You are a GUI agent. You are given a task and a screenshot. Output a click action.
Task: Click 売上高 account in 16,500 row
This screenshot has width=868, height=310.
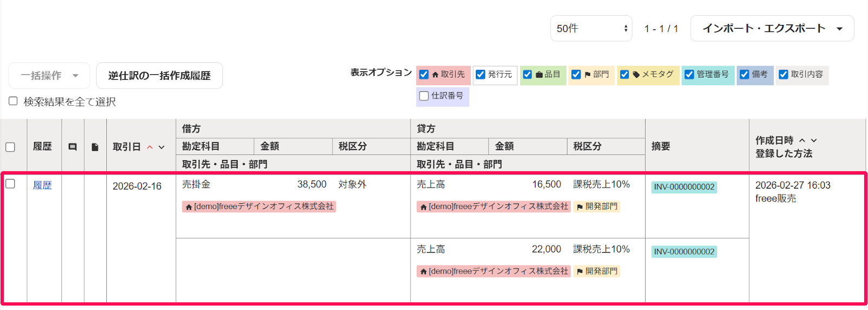[431, 184]
